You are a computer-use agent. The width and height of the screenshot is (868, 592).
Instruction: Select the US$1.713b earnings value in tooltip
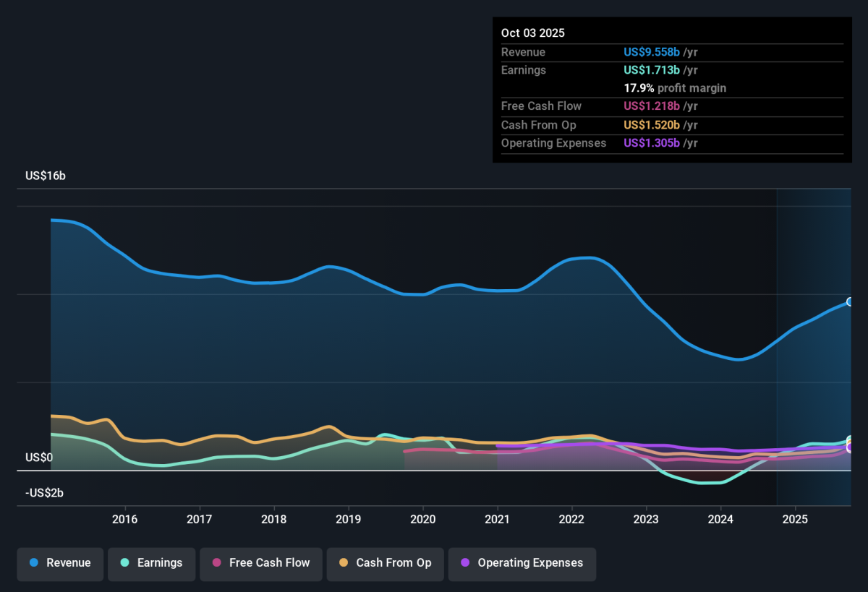pos(651,70)
